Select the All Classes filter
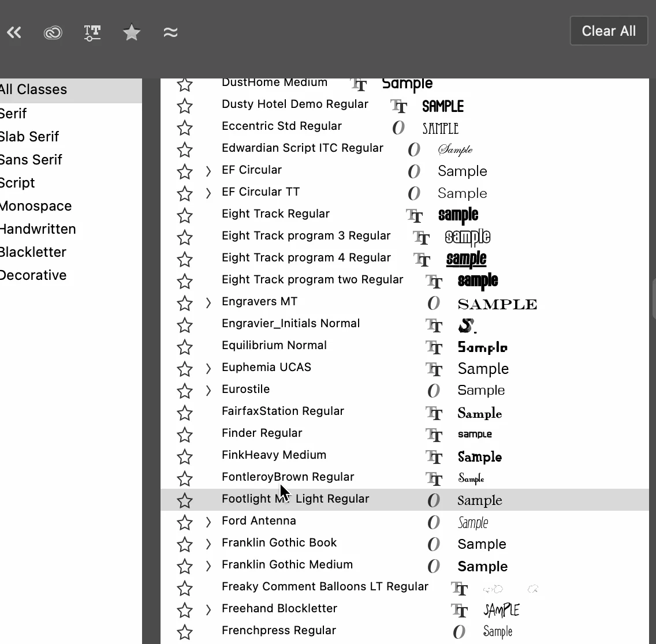 70,89
